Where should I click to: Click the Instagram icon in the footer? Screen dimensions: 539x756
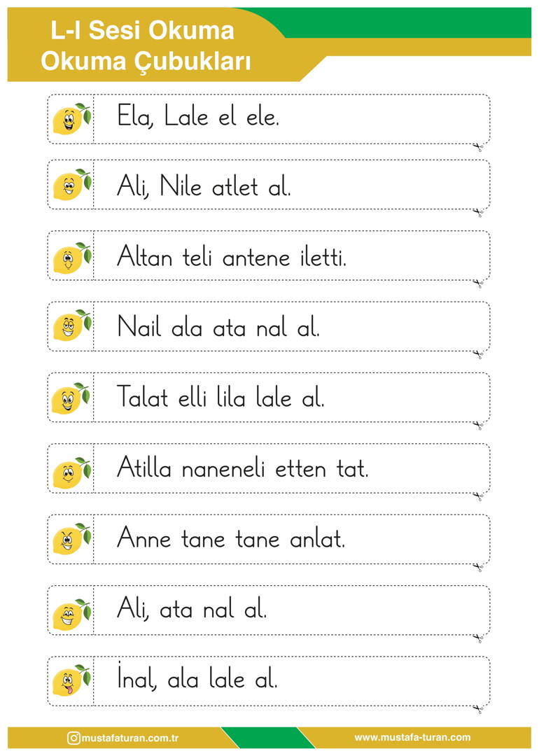(73, 738)
